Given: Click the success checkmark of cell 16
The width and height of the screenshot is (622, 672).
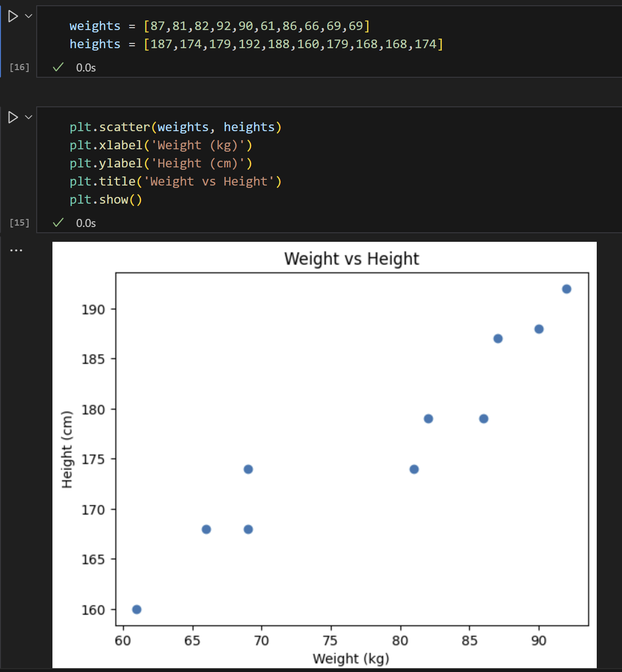Looking at the screenshot, I should coord(58,67).
